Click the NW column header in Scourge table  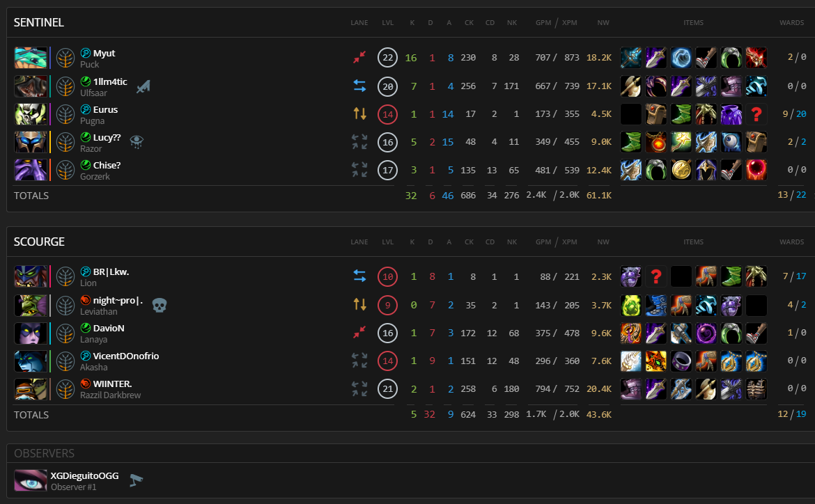coord(603,242)
